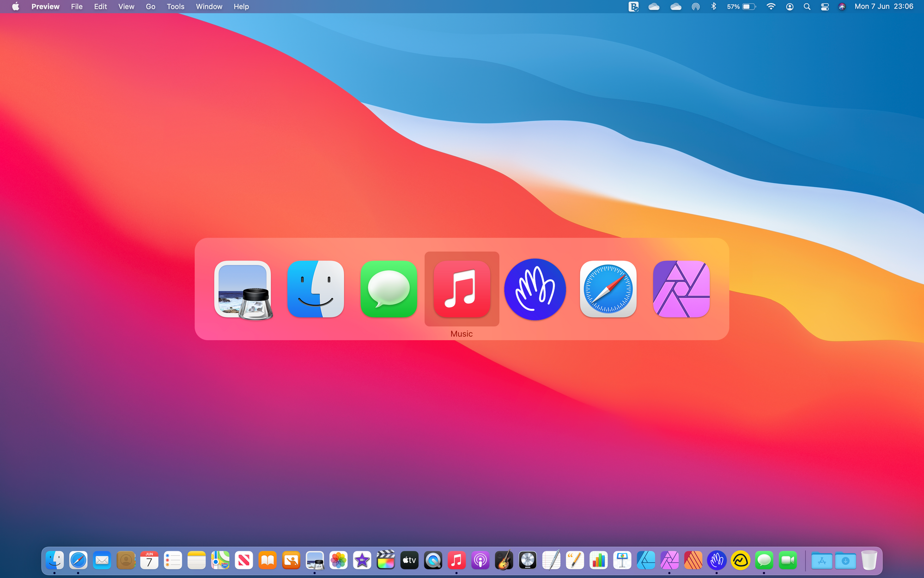Open the yellow Basecamp app in Dock
The height and width of the screenshot is (578, 924).
click(x=740, y=560)
